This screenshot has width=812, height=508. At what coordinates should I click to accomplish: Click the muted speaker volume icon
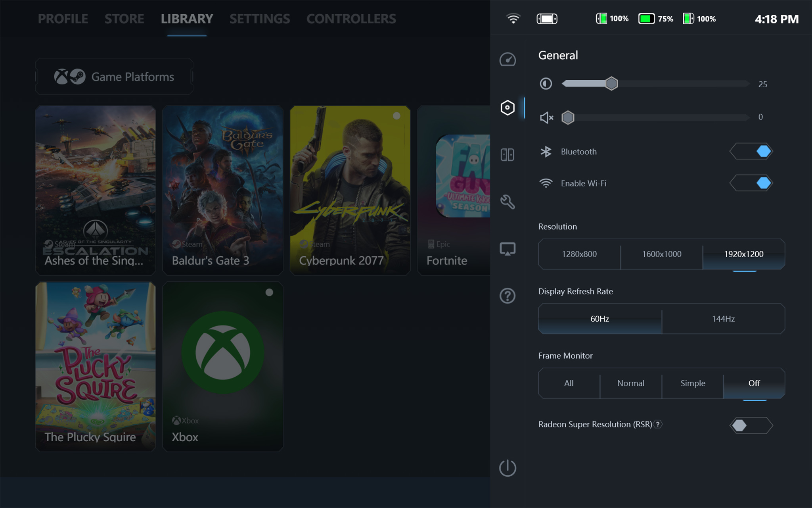pyautogui.click(x=546, y=117)
